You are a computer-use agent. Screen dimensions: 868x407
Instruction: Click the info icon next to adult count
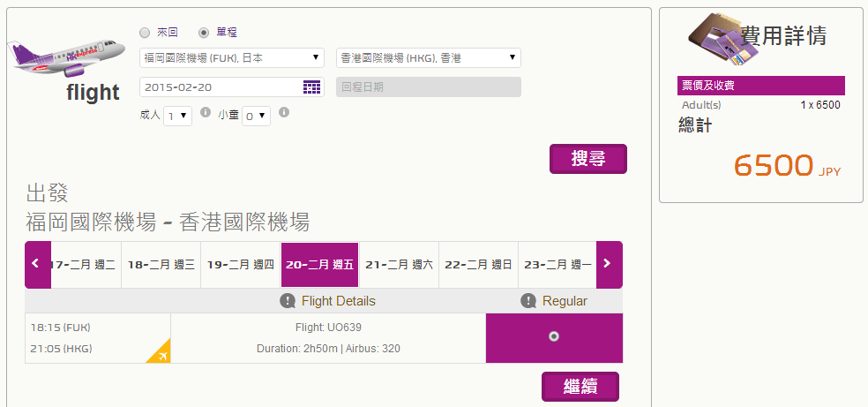pos(206,113)
